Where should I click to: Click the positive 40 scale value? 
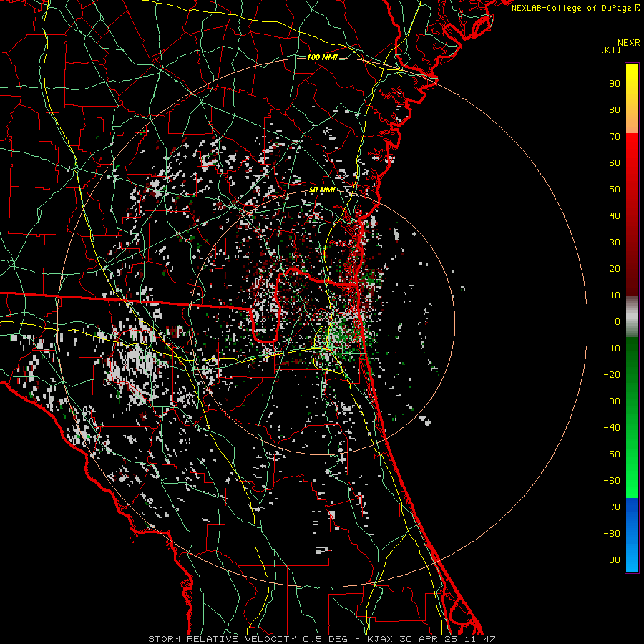615,215
